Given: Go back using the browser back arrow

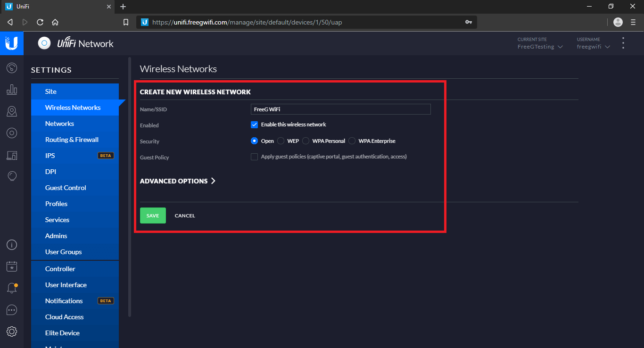Looking at the screenshot, I should pyautogui.click(x=10, y=22).
